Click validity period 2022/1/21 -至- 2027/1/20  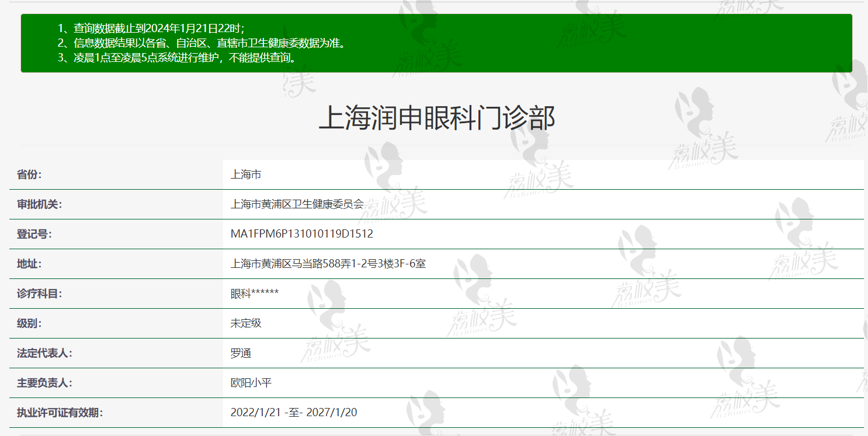pyautogui.click(x=294, y=412)
